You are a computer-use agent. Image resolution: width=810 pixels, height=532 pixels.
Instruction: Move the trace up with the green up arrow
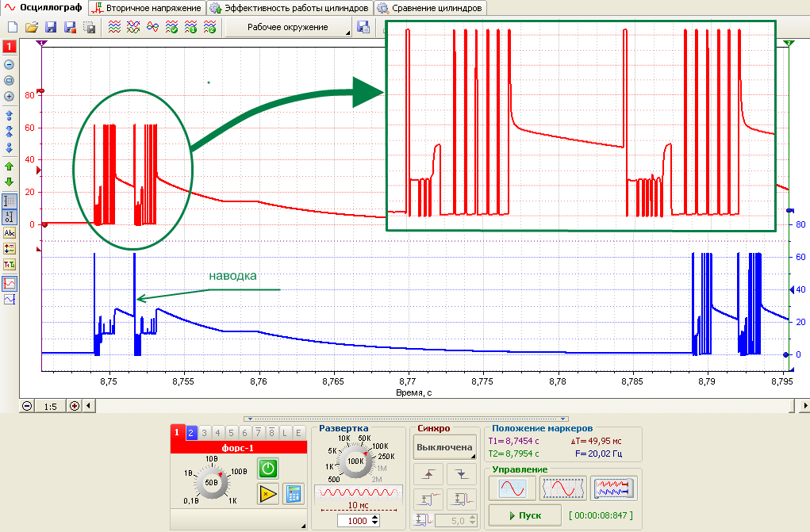pos(9,166)
